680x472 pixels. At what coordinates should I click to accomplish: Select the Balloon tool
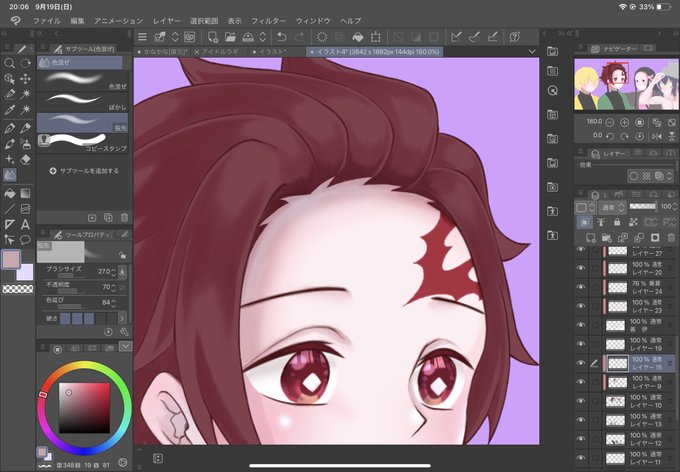pyautogui.click(x=25, y=239)
